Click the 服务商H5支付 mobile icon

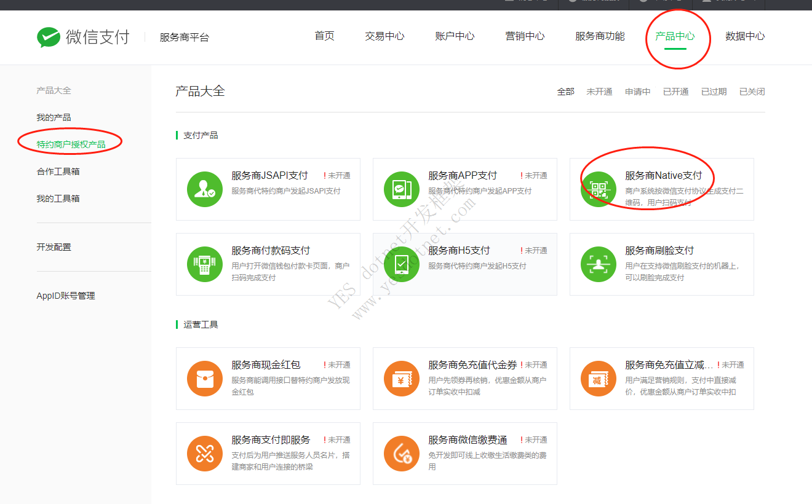[402, 264]
